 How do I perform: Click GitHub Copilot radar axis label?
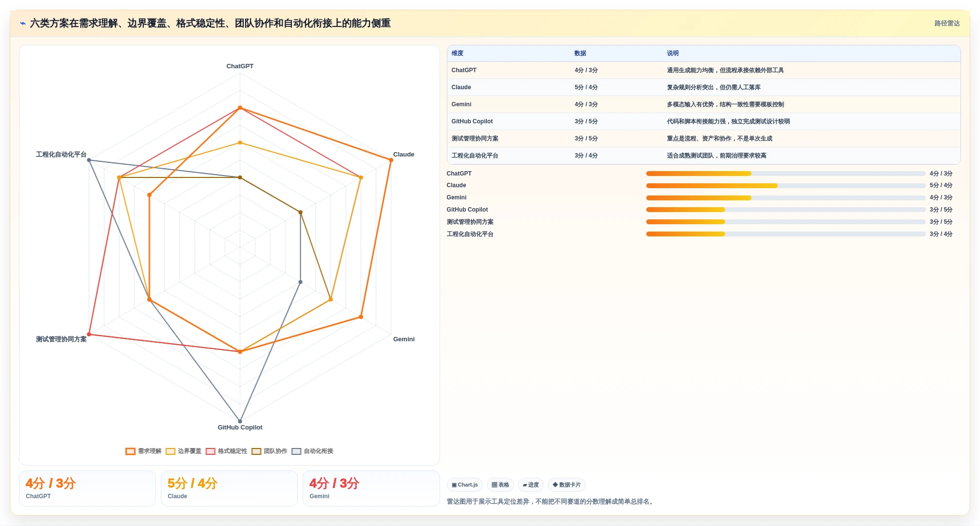[x=240, y=428]
